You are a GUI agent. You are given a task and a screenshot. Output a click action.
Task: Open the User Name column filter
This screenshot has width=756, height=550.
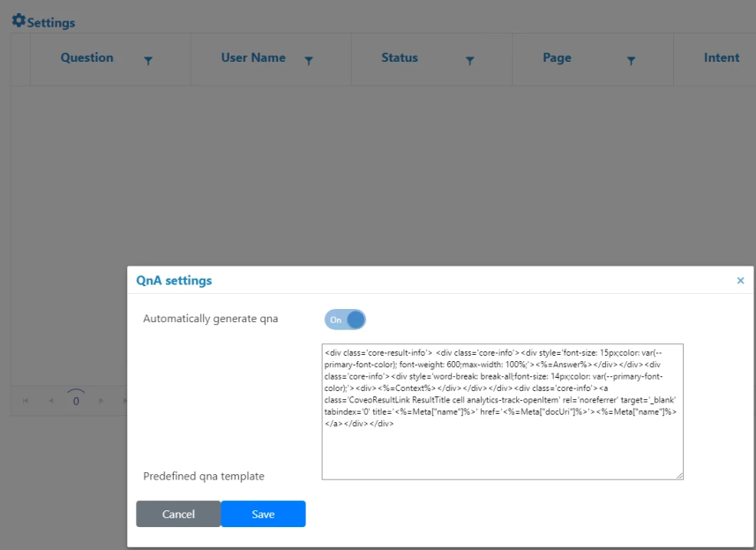(309, 60)
